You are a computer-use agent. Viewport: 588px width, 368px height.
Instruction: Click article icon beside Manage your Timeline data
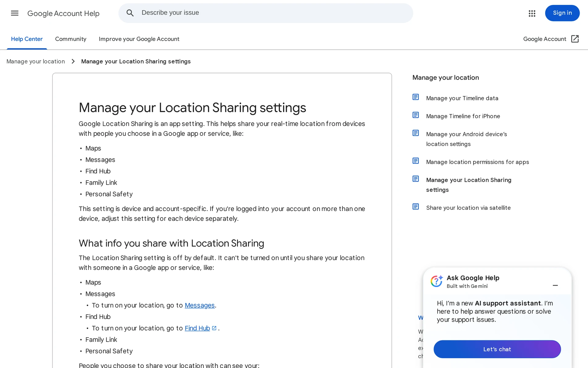point(416,97)
